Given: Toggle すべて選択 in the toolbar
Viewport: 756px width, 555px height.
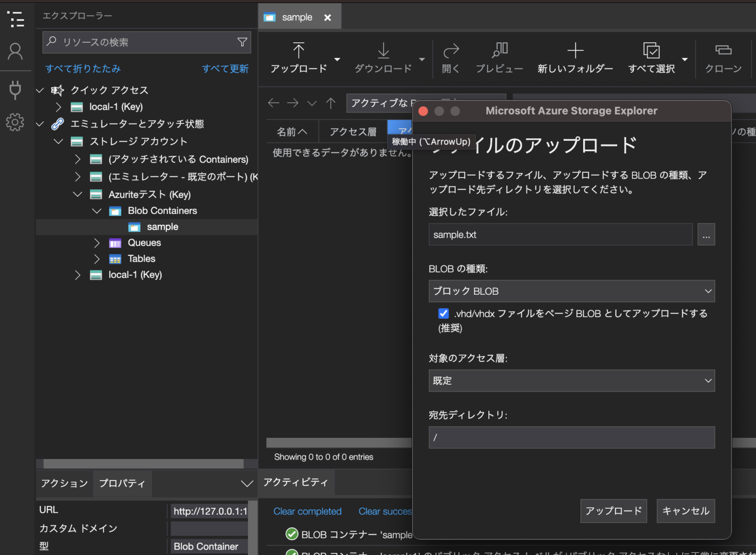Looking at the screenshot, I should 652,58.
